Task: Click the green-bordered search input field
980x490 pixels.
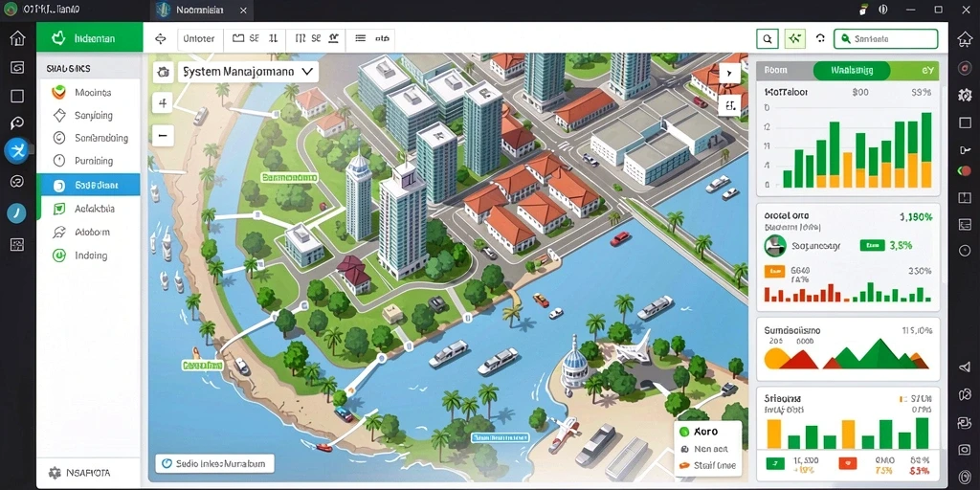Action: click(x=885, y=38)
